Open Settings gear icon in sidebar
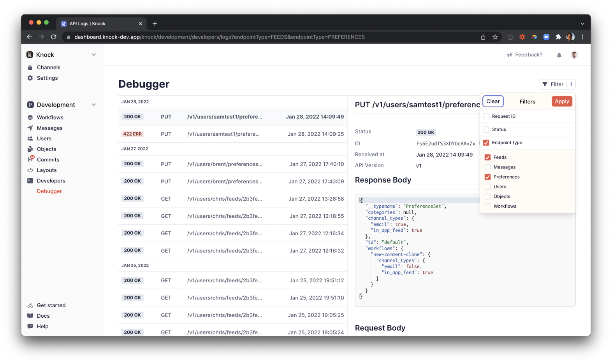612x364 pixels. [30, 78]
